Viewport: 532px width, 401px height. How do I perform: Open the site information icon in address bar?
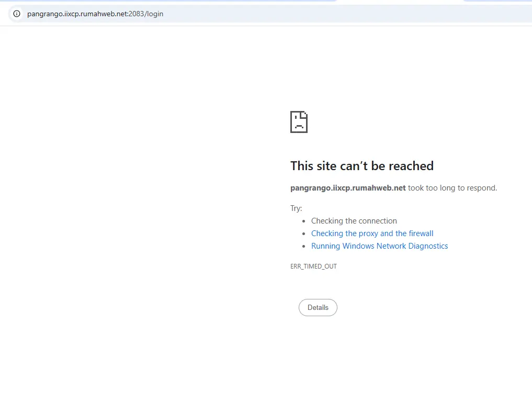pos(17,14)
